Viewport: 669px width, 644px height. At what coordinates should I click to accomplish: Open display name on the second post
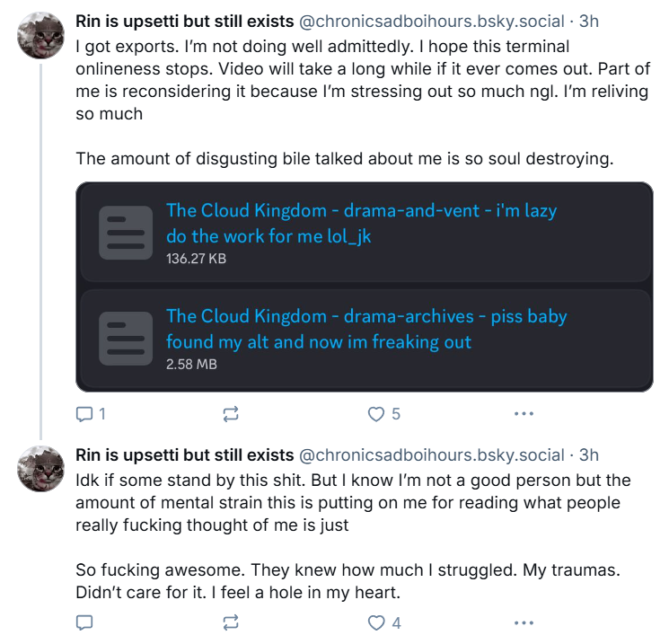click(x=185, y=455)
